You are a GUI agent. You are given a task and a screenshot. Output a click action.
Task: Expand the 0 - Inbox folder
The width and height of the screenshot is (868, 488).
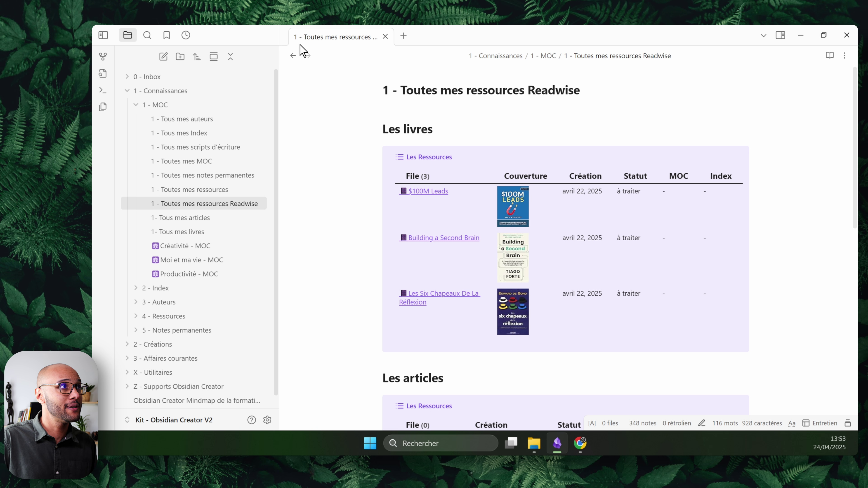pos(127,77)
